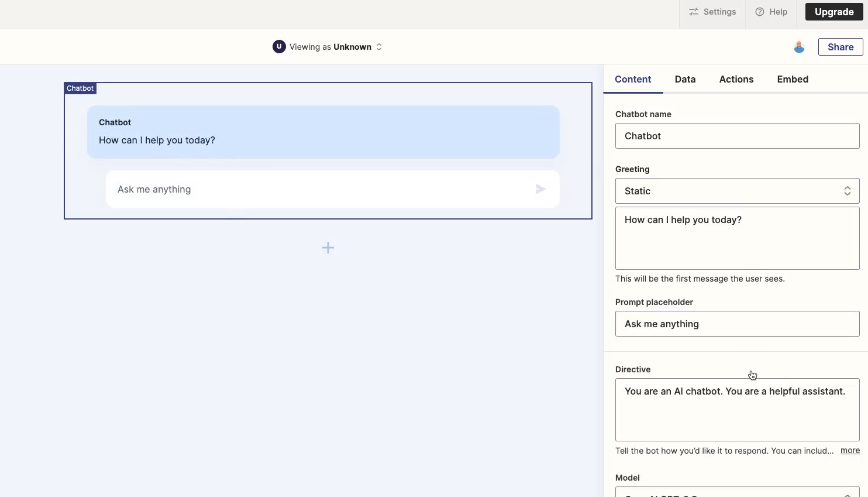This screenshot has height=497, width=868.
Task: Expand the Viewing as Unknown selector
Action: pyautogui.click(x=379, y=47)
